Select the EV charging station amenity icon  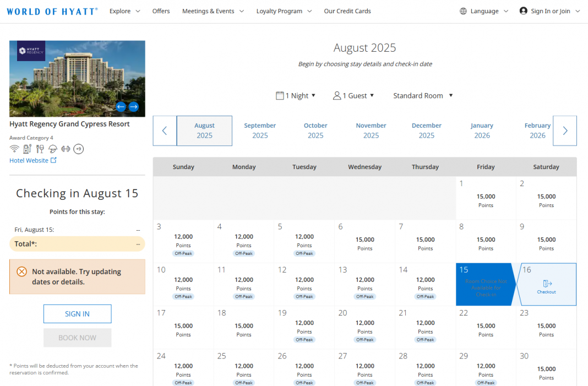27,149
